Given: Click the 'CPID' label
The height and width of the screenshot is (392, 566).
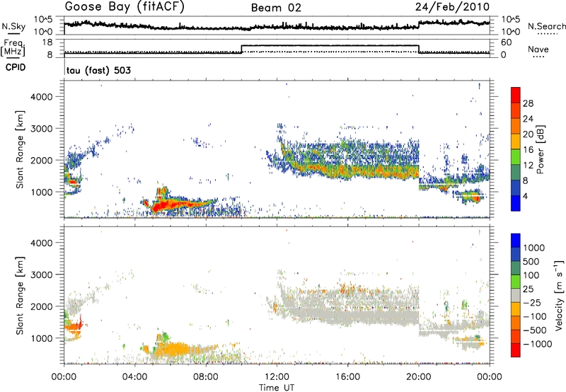Looking at the screenshot, I should pos(16,67).
